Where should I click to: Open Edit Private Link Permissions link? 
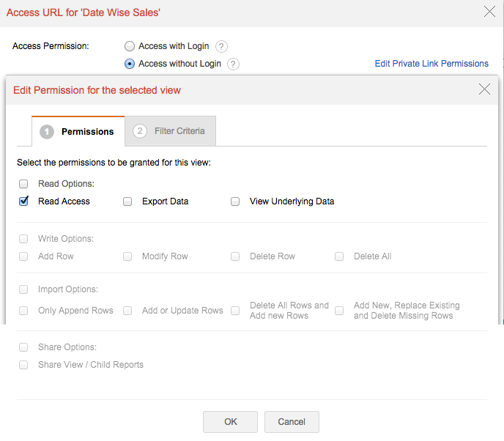tap(431, 64)
